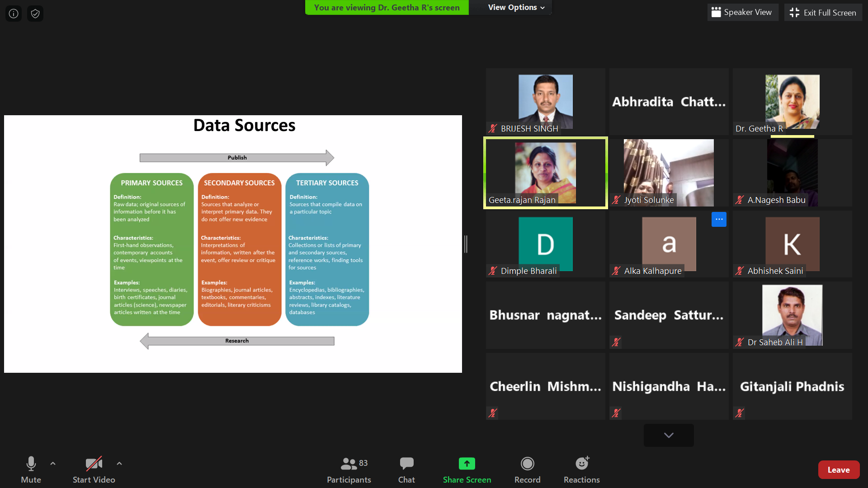The image size is (868, 488).
Task: Show more participants with the down arrow
Action: pyautogui.click(x=668, y=435)
